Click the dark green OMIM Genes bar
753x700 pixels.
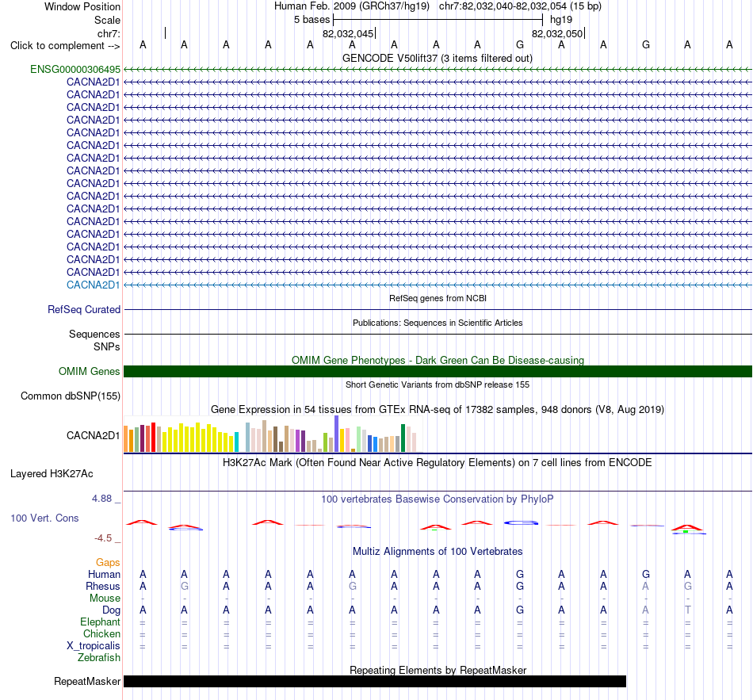coord(438,371)
